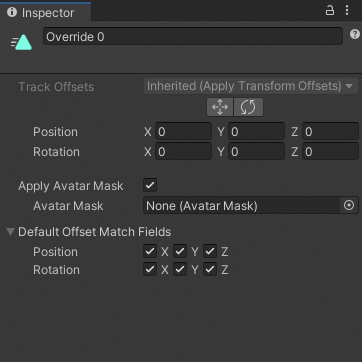Image resolution: width=362 pixels, height=362 pixels.
Task: Open the Track Offsets dropdown
Action: pos(251,86)
